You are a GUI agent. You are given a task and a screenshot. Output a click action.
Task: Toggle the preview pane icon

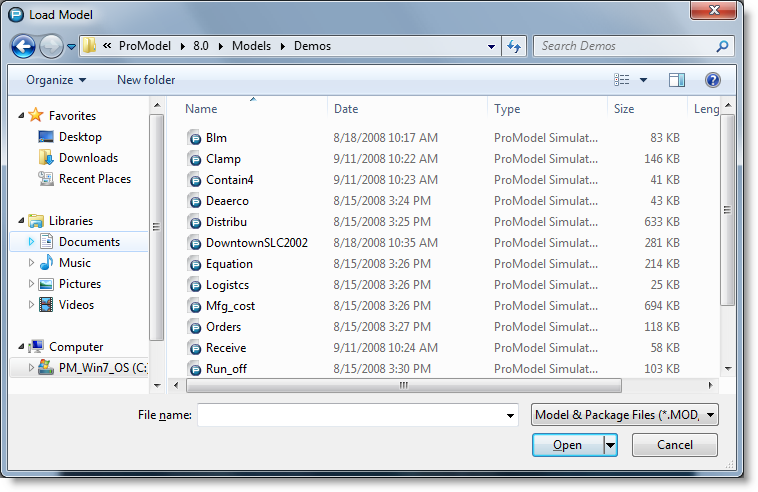click(x=677, y=80)
